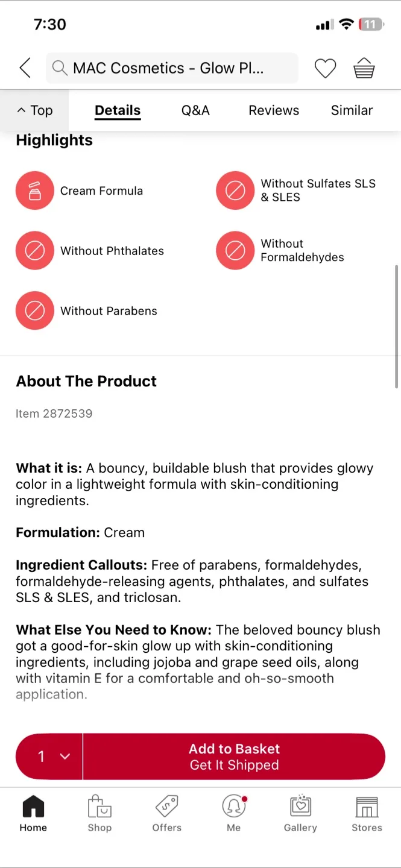Viewport: 401px width, 868px height.
Task: Open the Offers tag icon
Action: click(167, 807)
